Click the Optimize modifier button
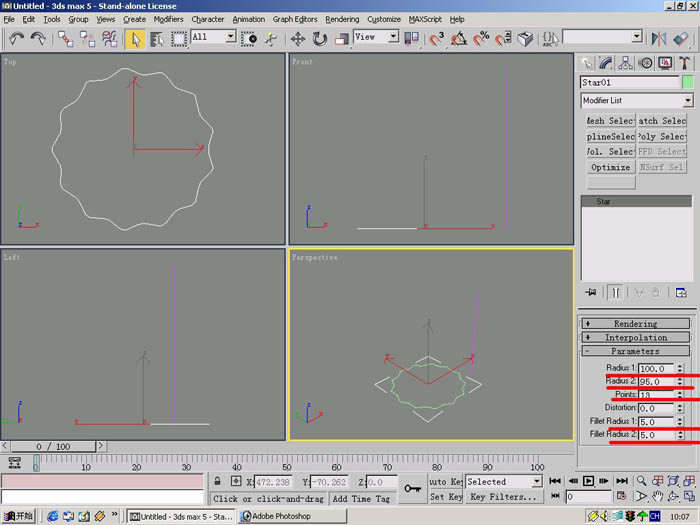700x525 pixels. pos(610,167)
